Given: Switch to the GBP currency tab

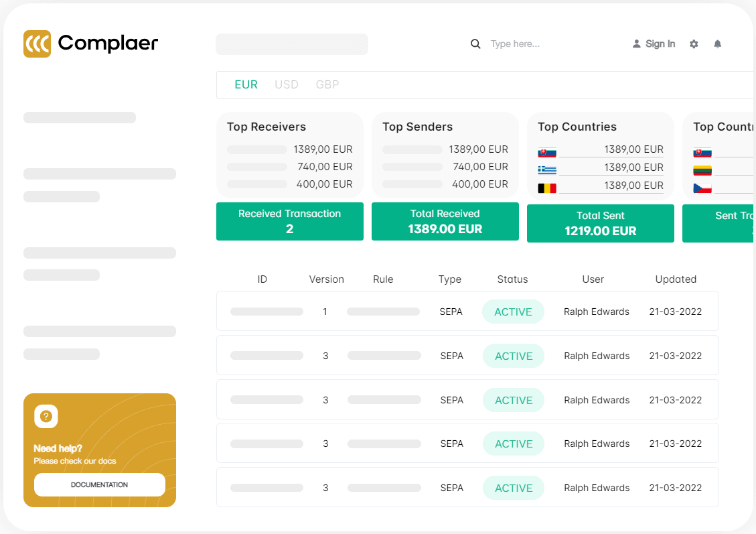Looking at the screenshot, I should coord(327,84).
